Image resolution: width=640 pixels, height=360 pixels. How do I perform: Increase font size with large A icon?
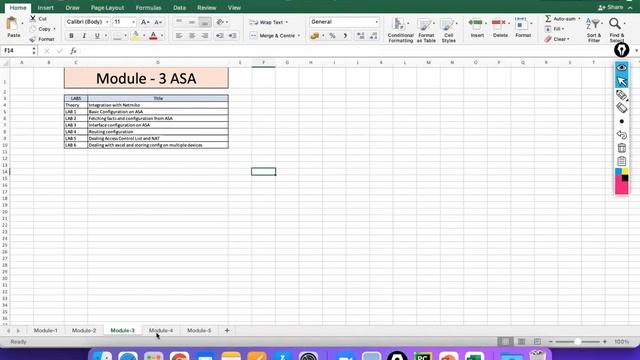click(145, 22)
